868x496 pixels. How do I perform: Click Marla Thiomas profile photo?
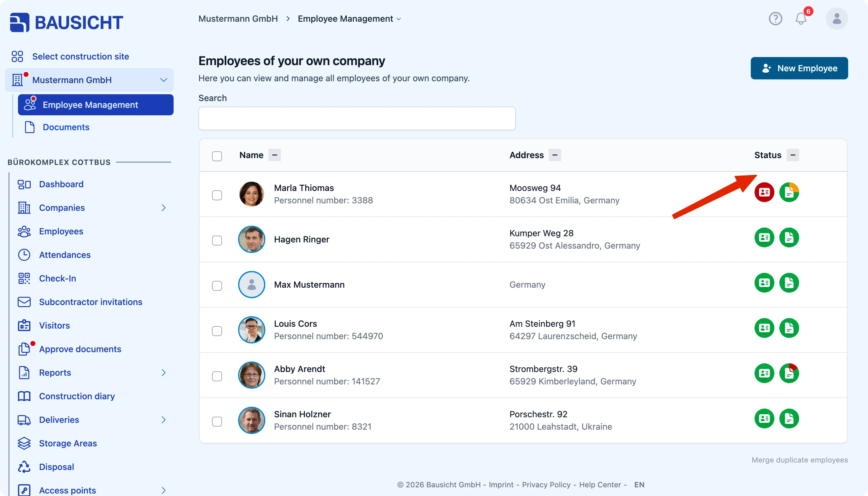point(251,194)
